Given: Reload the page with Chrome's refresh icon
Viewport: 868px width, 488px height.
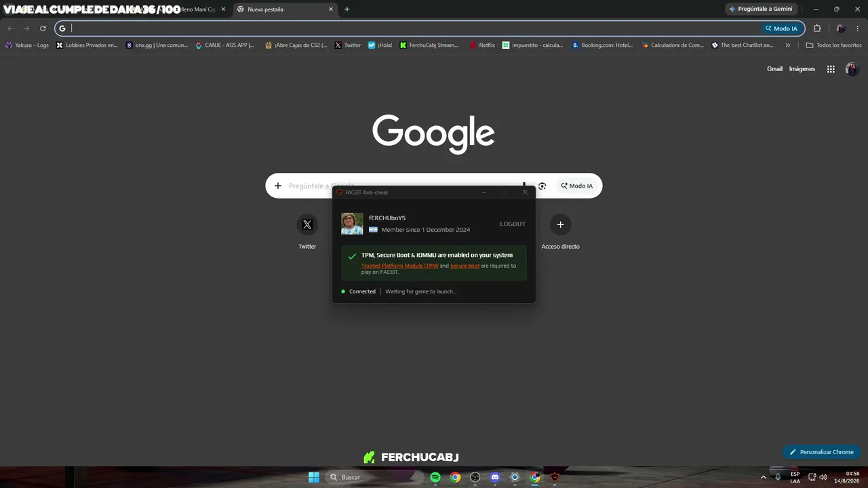Looking at the screenshot, I should click(x=43, y=28).
